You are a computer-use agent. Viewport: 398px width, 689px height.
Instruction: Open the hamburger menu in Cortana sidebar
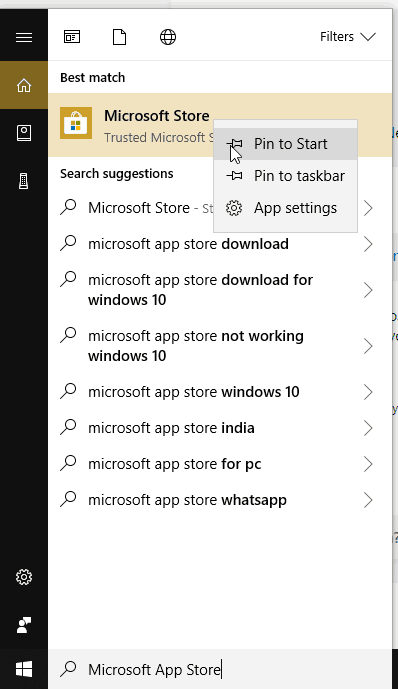click(24, 37)
